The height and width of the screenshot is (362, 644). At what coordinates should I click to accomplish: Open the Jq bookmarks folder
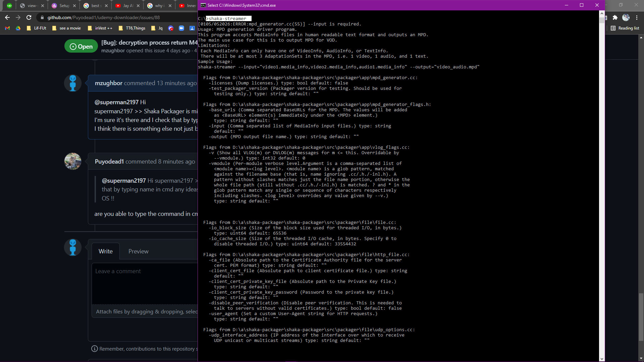[157, 28]
